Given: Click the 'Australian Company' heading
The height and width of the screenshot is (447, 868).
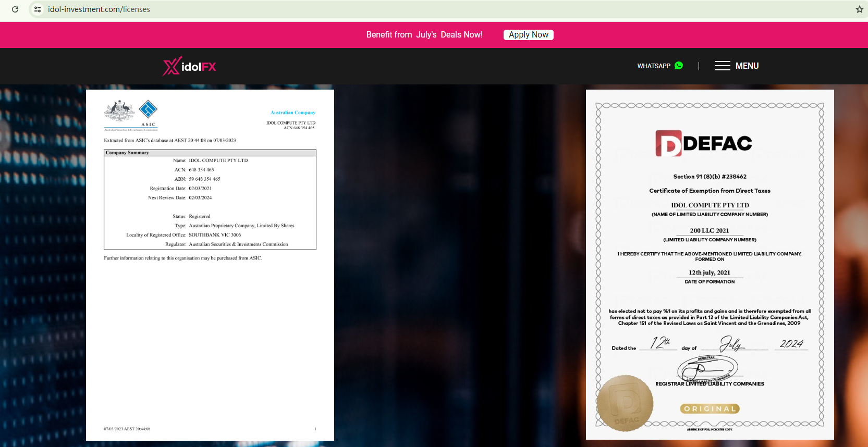Looking at the screenshot, I should pos(293,113).
